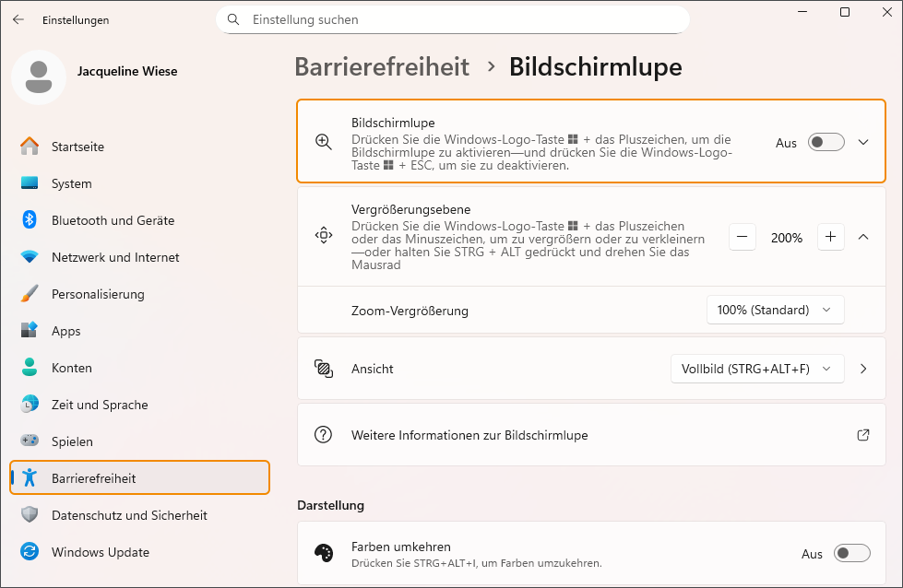Click the Bluetooth und Geräte icon

[x=30, y=220]
